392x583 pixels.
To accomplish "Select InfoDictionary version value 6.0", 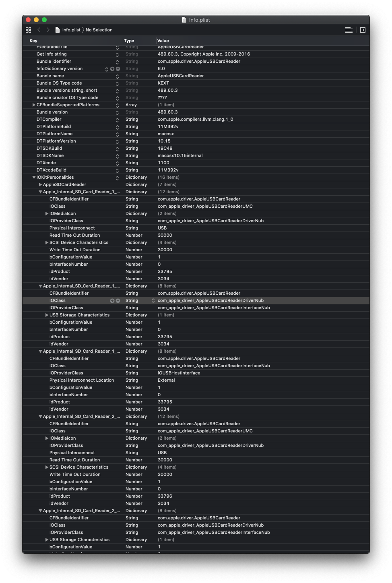I will pos(161,68).
